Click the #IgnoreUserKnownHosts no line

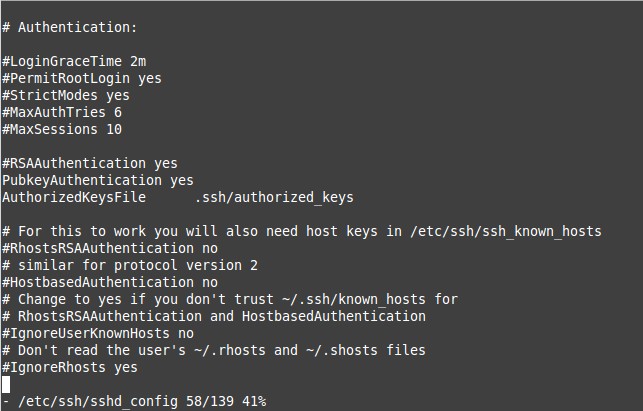click(x=98, y=333)
